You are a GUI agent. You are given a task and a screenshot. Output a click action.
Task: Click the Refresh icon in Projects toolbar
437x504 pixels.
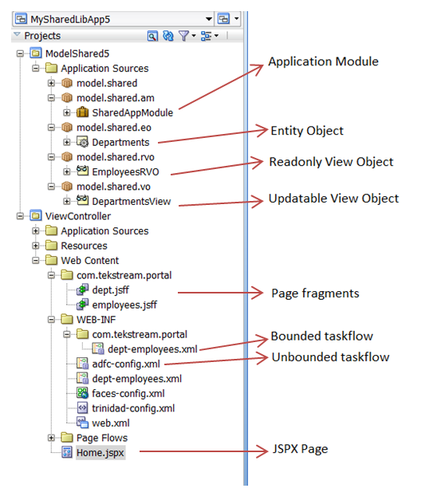[x=168, y=36]
